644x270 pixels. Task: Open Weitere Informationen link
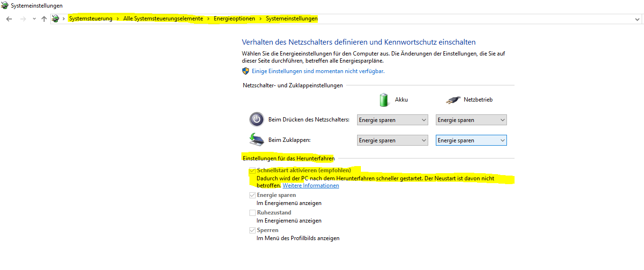(x=311, y=186)
